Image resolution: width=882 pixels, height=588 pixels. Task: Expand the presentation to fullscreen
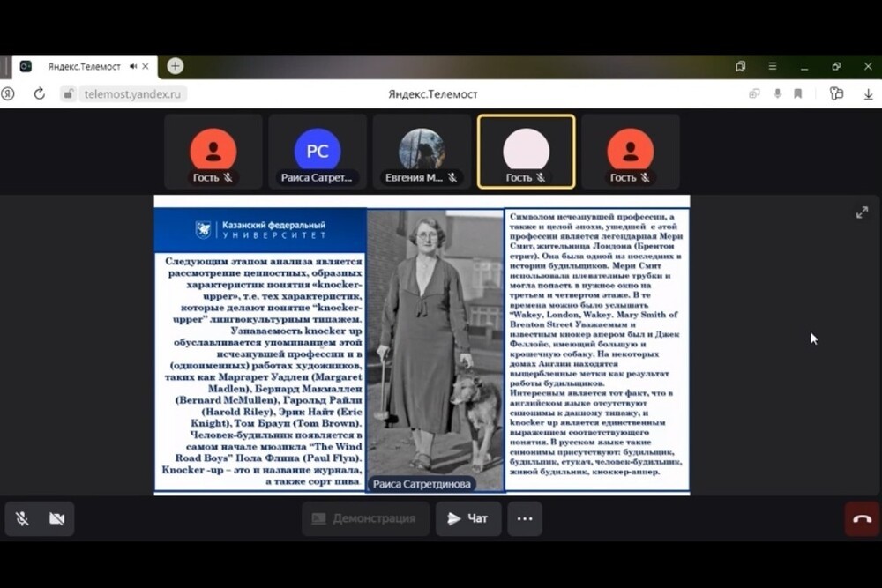pos(862,212)
